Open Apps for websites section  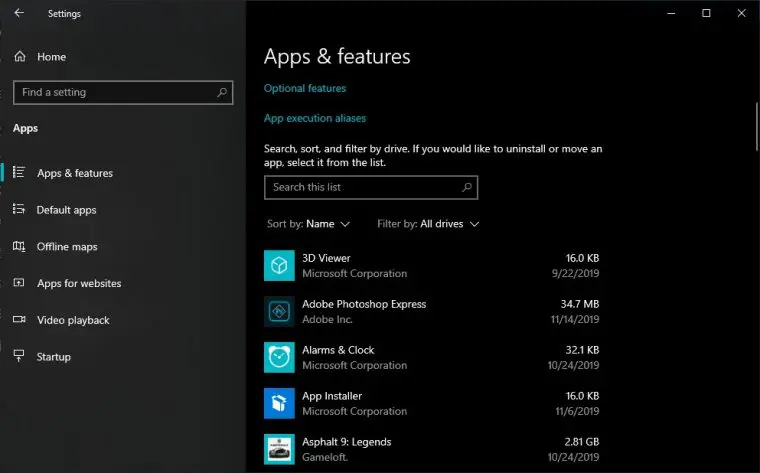point(79,284)
